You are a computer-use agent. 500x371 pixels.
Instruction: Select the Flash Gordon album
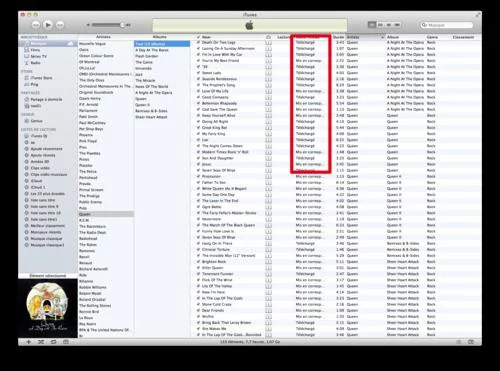(147, 56)
